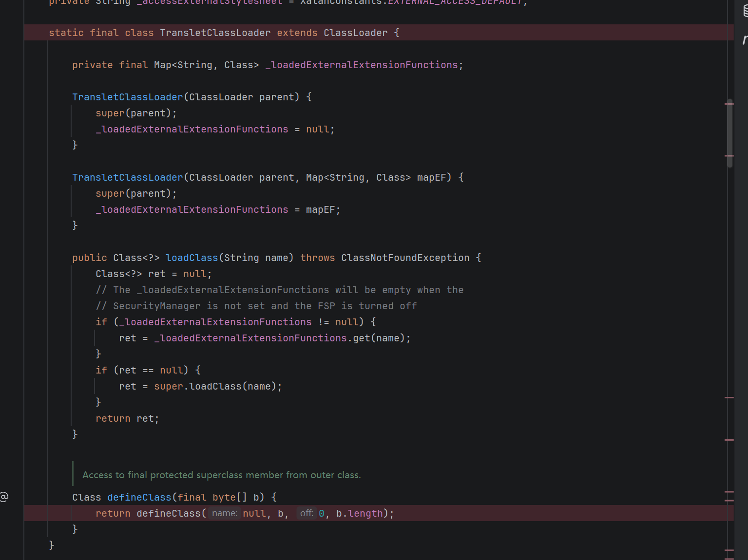
Task: Click b.length in the defineClass return statement
Action: [359, 513]
